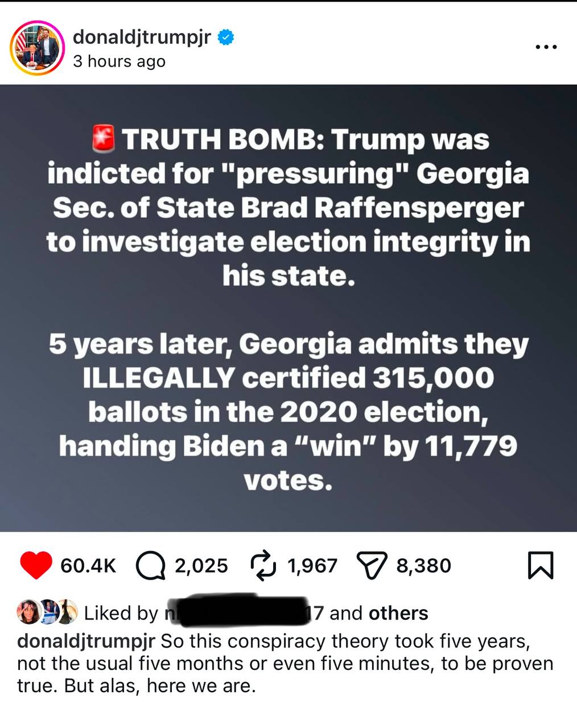Tap the TRUTH BOMB post image
The width and height of the screenshot is (577, 728).
tap(288, 308)
